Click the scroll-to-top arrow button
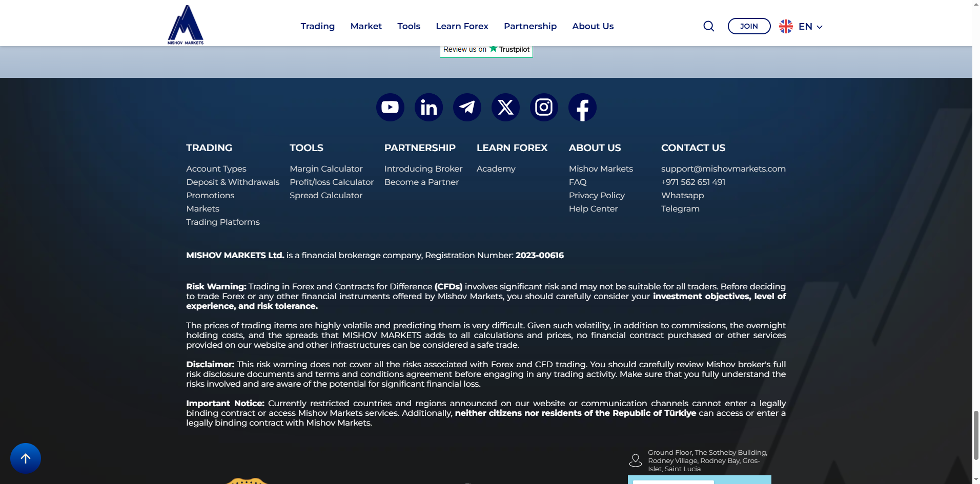980x484 pixels. [x=26, y=458]
